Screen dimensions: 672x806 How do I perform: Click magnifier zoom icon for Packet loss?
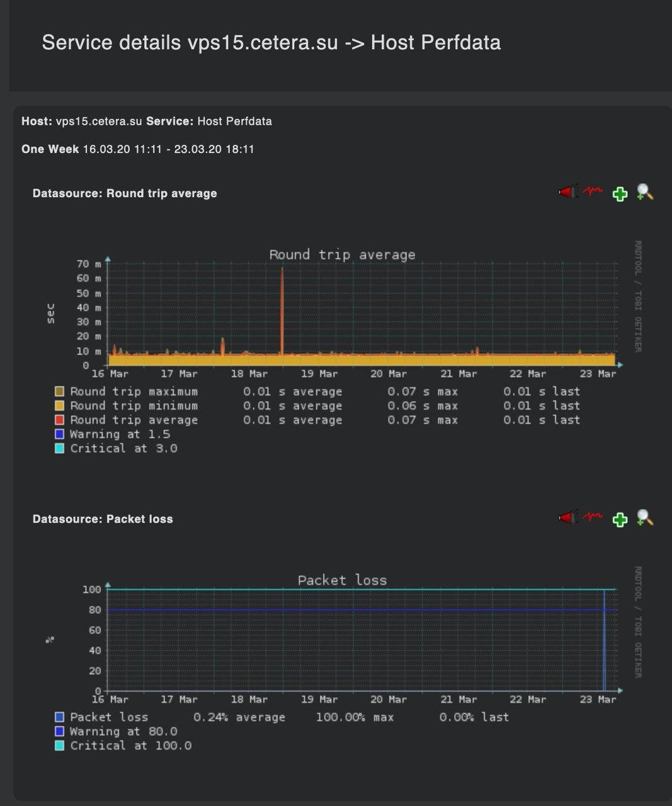click(644, 518)
